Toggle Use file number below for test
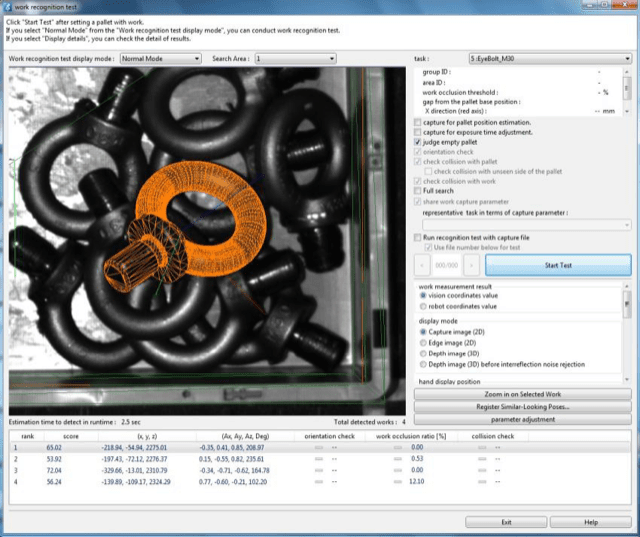 428,247
